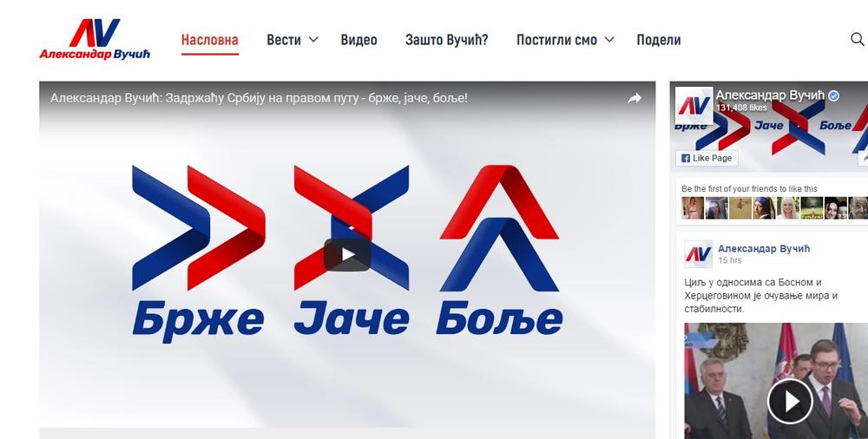The image size is (868, 439).
Task: Open the Видео menu item
Action: coord(358,40)
